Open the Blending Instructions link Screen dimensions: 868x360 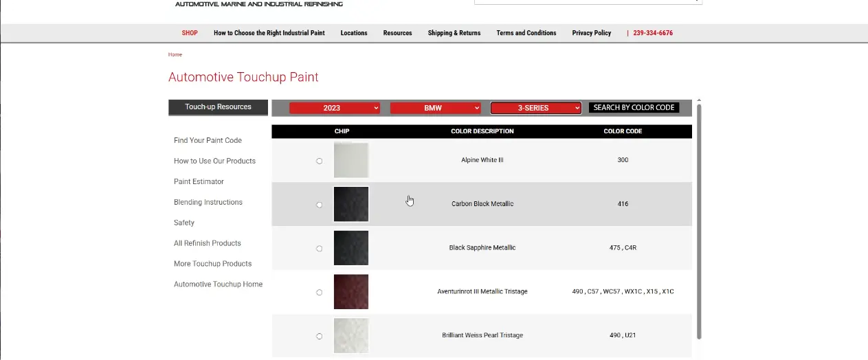[208, 202]
